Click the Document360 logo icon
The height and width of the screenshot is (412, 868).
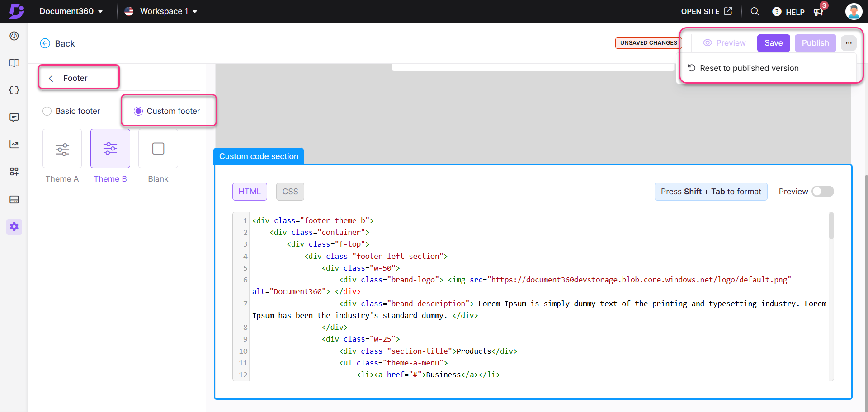pyautogui.click(x=16, y=11)
